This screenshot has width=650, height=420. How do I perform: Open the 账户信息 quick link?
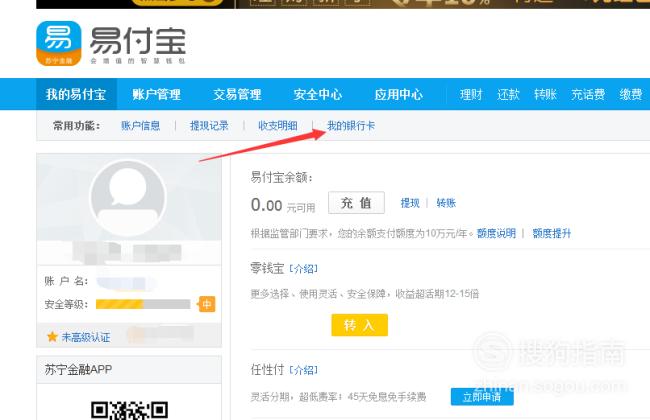pos(141,126)
